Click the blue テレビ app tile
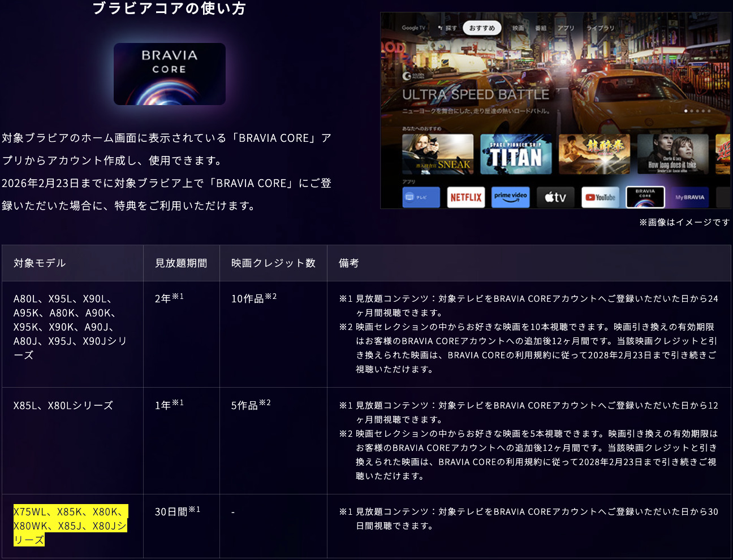The image size is (733, 560). coord(421,197)
